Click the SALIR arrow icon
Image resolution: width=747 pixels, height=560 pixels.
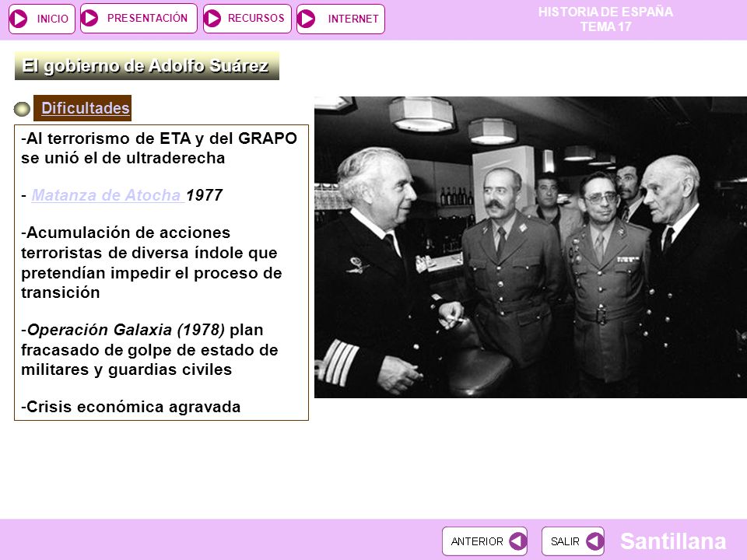click(x=594, y=541)
